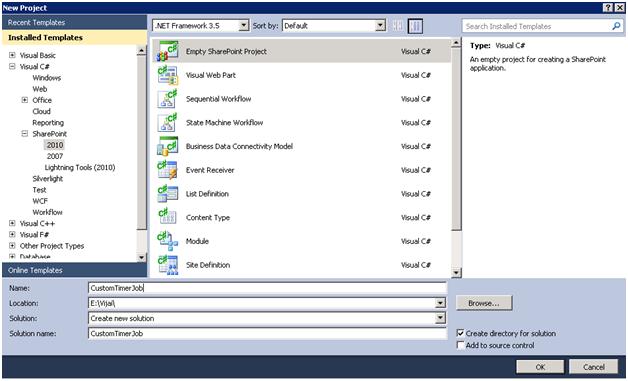
Task: Pick the Module template icon
Action: point(167,241)
